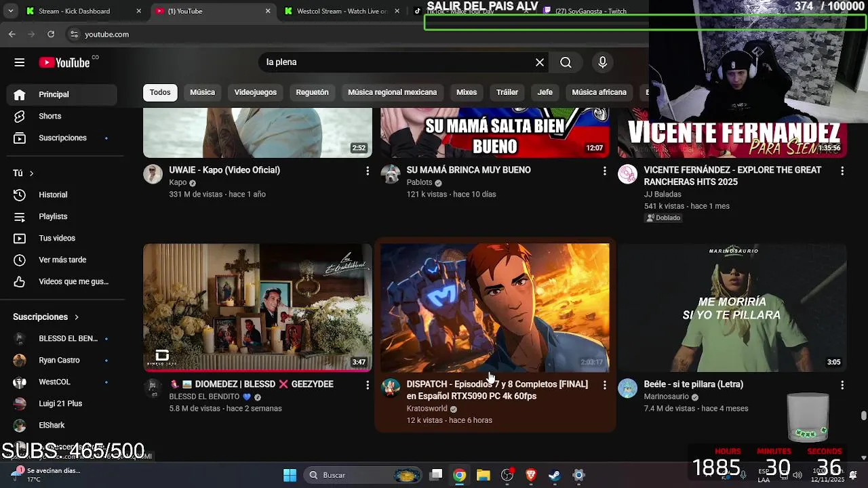Open the Kratosworld channel name link
Image resolution: width=868 pixels, height=488 pixels.
427,409
